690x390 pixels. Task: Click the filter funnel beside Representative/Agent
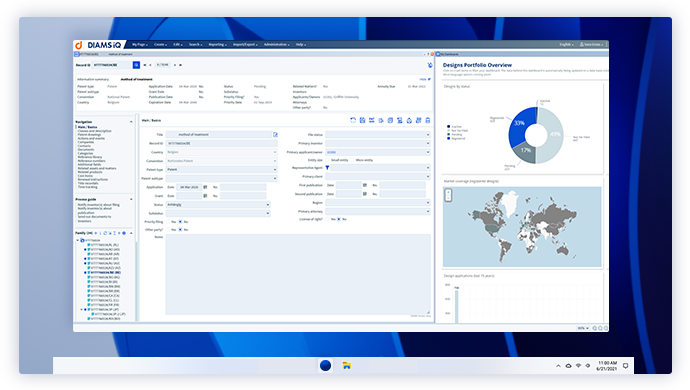pos(327,168)
